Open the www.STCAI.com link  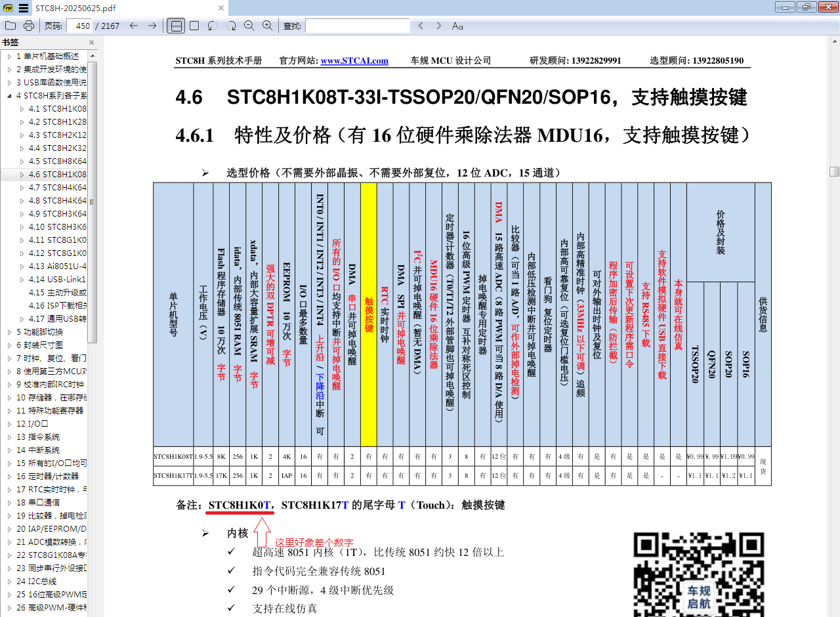pos(354,60)
